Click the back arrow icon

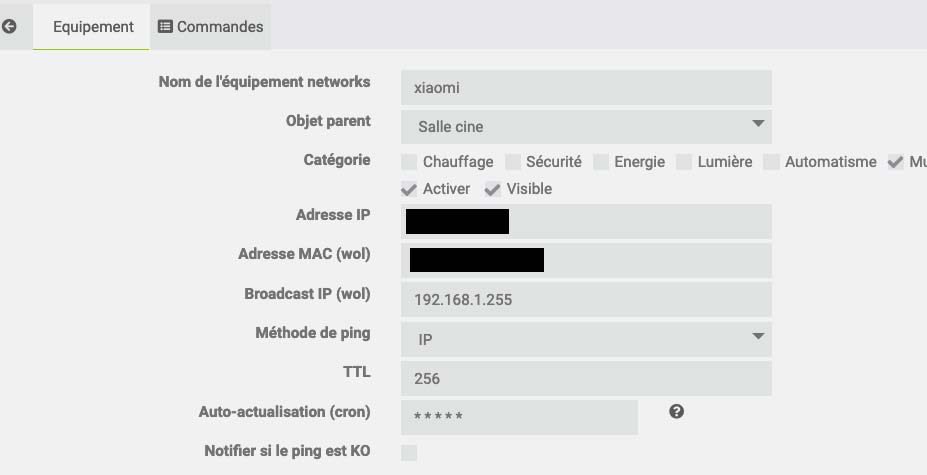pos(10,26)
